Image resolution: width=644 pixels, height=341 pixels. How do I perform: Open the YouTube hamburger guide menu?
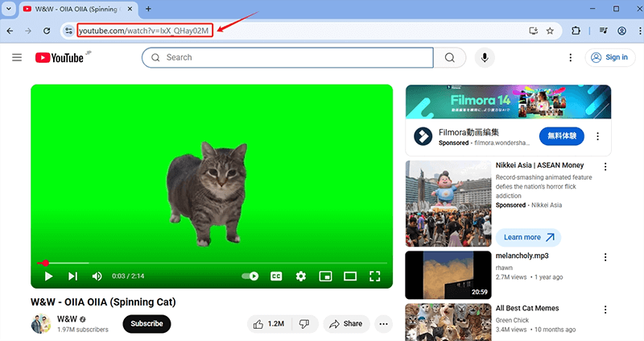click(17, 57)
